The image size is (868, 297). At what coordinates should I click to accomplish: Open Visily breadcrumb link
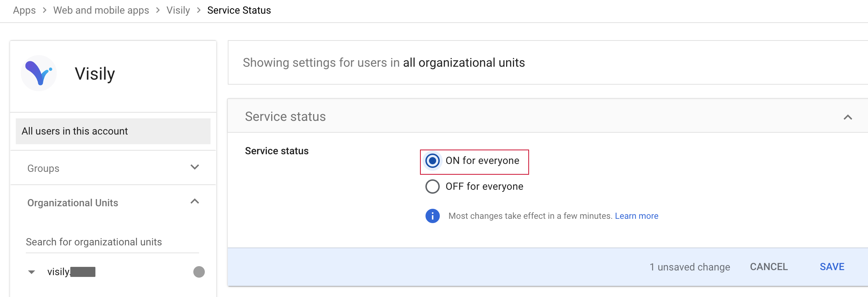[x=178, y=10]
